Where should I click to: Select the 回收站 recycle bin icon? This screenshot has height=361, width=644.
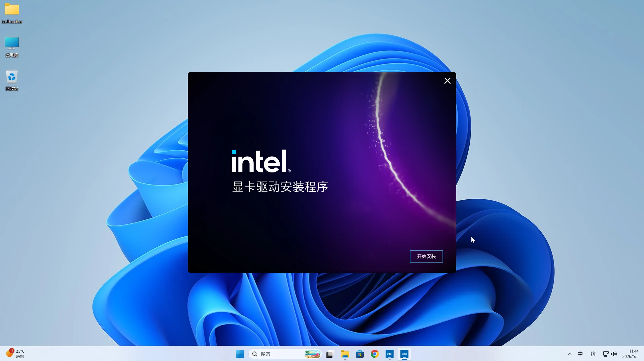12,80
